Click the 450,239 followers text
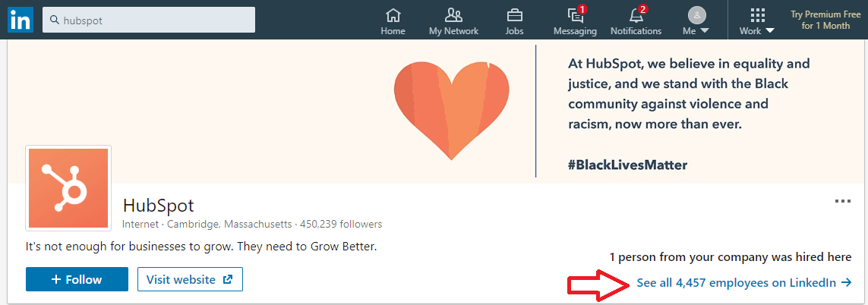Screen dimensions: 868x305 (342, 224)
